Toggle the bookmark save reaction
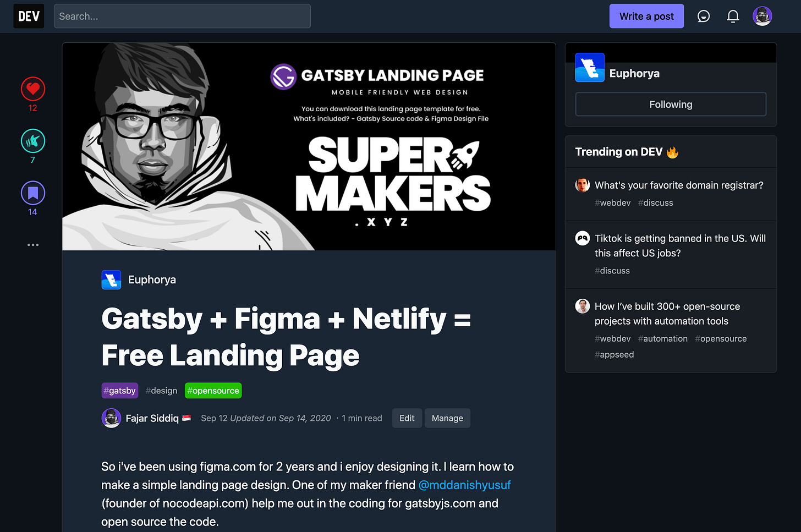This screenshot has height=532, width=801. point(33,193)
